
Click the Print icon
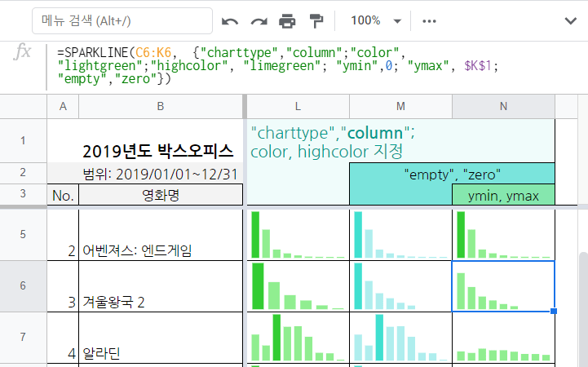point(287,20)
